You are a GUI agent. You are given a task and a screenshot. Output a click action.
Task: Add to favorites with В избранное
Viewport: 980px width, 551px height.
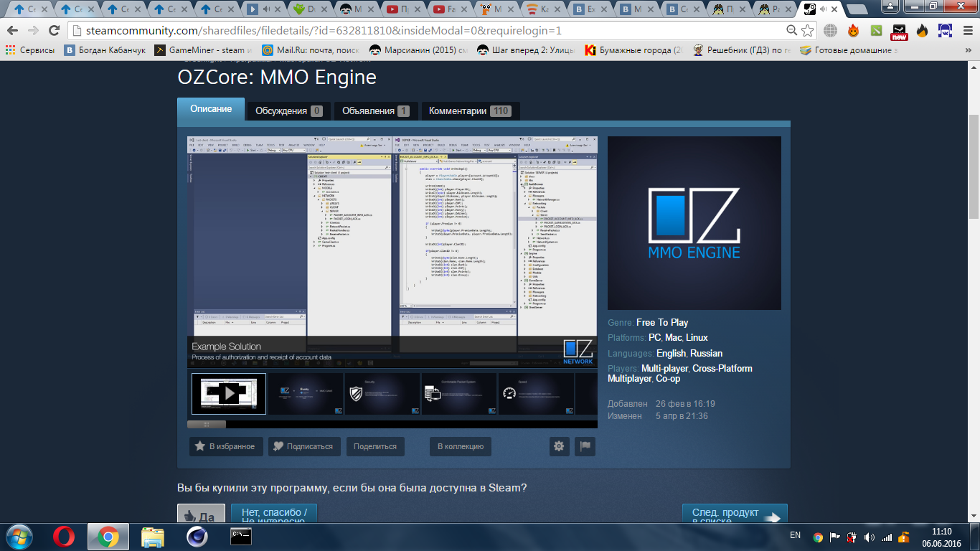click(x=226, y=446)
